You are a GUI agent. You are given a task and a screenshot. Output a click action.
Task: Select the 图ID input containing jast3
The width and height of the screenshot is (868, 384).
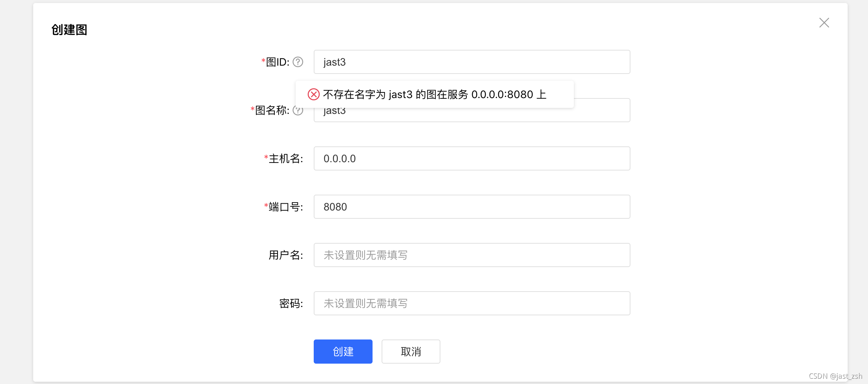471,61
